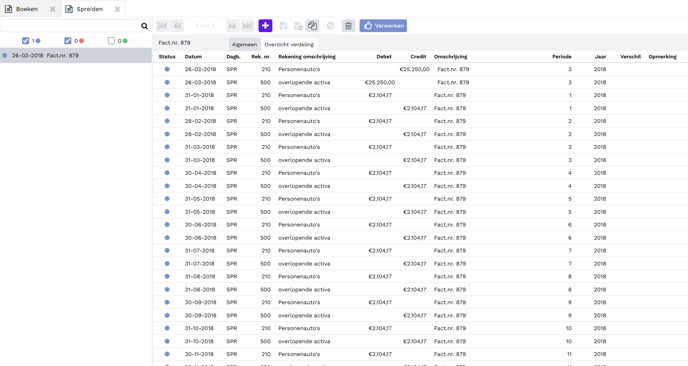
Task: Select list item 26-03-2018 Fact.nr. 879
Action: pos(75,56)
